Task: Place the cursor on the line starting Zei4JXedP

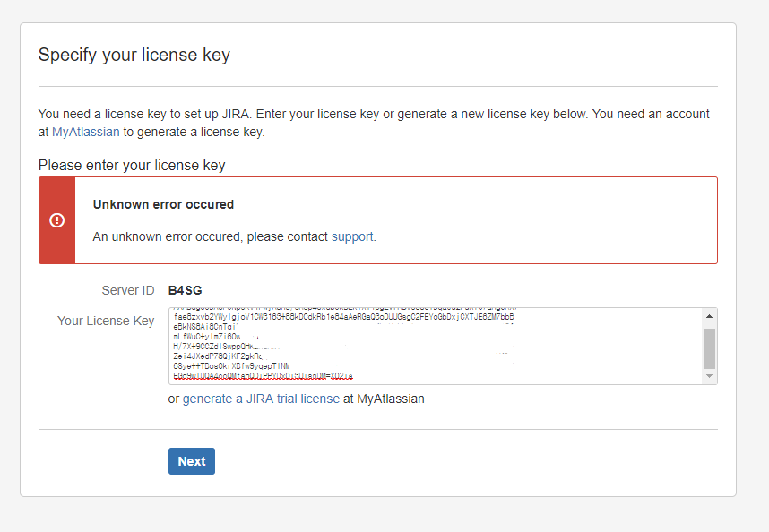Action: tap(218, 356)
